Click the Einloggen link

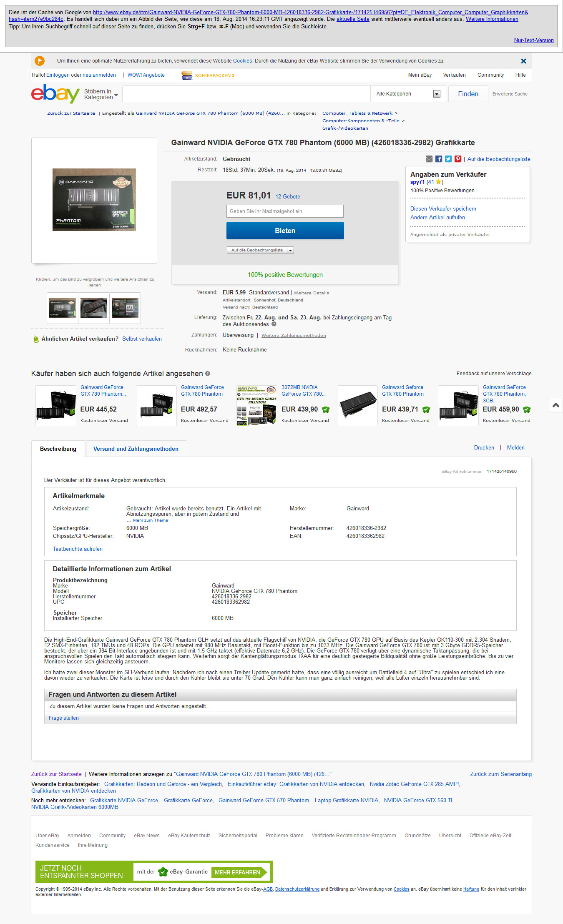(58, 75)
